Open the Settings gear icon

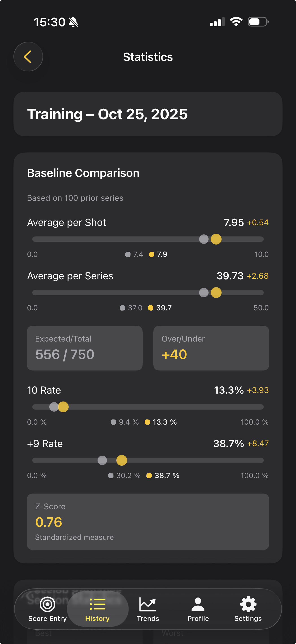click(248, 604)
